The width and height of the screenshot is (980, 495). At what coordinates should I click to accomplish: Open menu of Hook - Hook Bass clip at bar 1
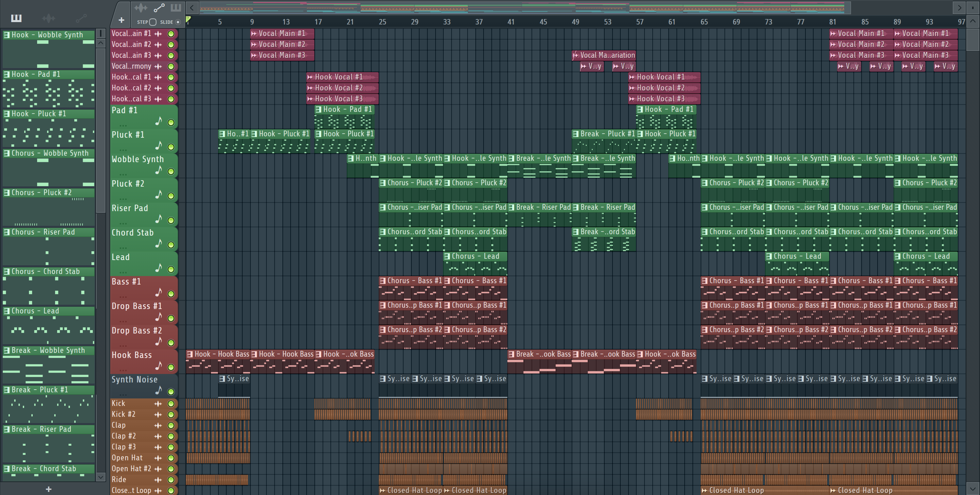[x=190, y=354]
